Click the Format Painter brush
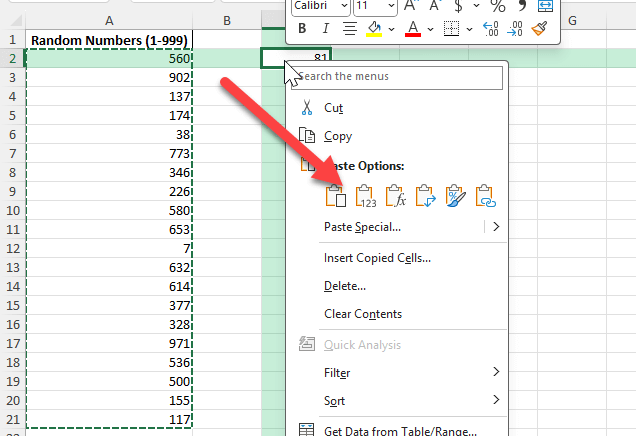This screenshot has height=436, width=636. click(x=539, y=28)
